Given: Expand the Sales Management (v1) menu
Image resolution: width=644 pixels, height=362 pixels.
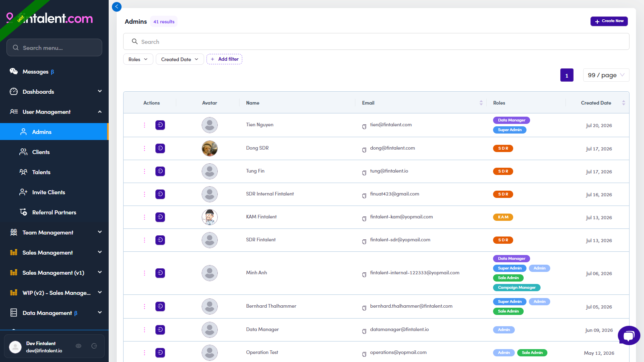Looking at the screenshot, I should pos(54,273).
